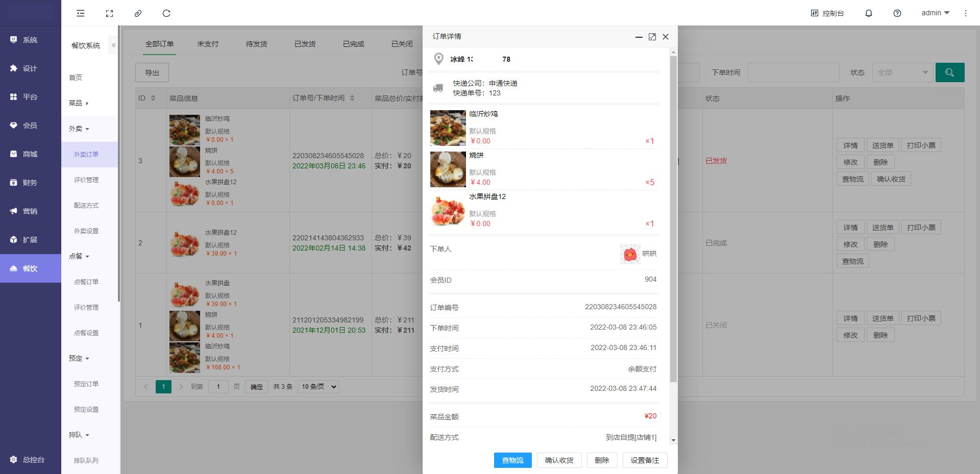Click the help question mark icon

pyautogui.click(x=897, y=13)
